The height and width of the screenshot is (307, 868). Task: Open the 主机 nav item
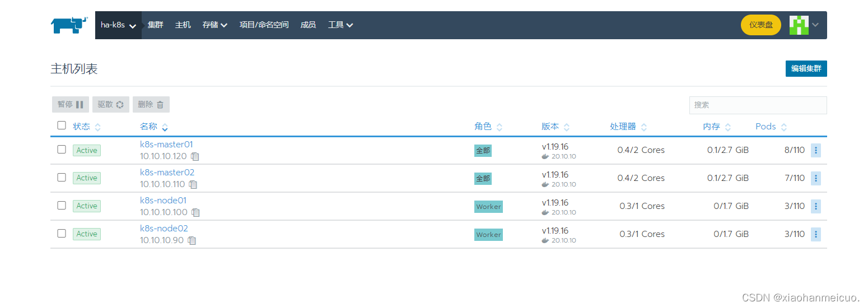[183, 25]
